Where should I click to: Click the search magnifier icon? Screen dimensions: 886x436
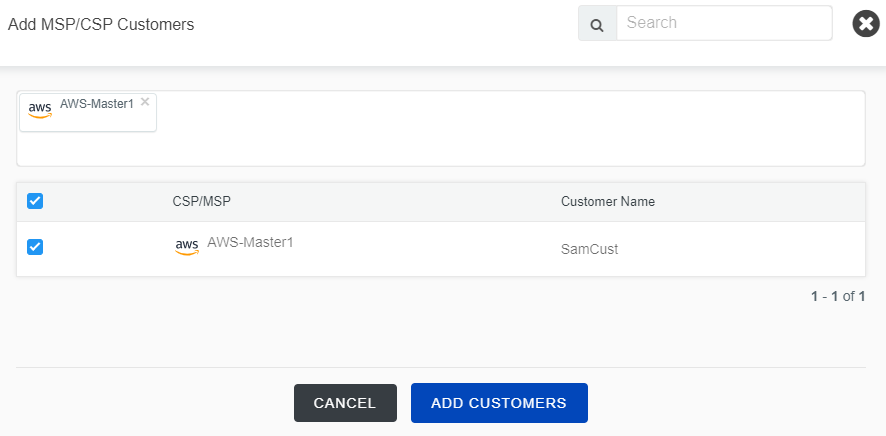[597, 25]
